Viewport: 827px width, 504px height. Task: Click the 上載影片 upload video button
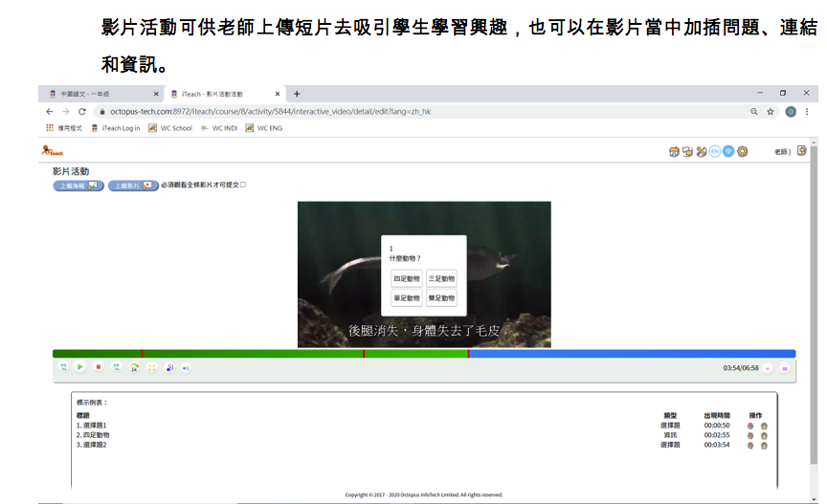[x=133, y=186]
